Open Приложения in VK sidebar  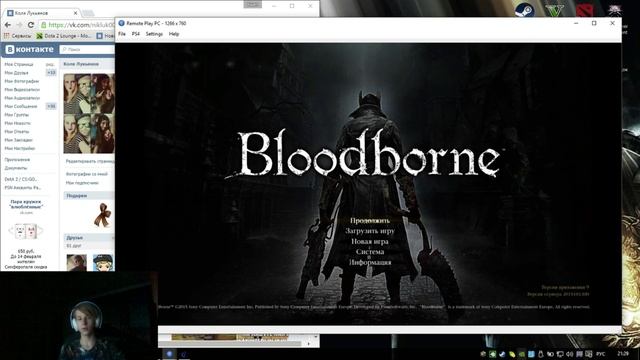17,160
